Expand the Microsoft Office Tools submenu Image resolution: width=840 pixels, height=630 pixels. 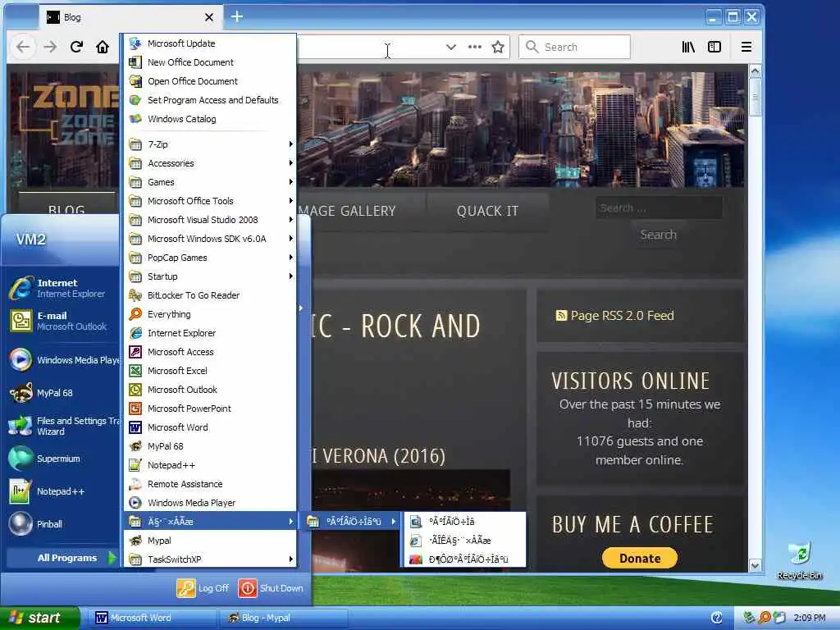(x=211, y=201)
